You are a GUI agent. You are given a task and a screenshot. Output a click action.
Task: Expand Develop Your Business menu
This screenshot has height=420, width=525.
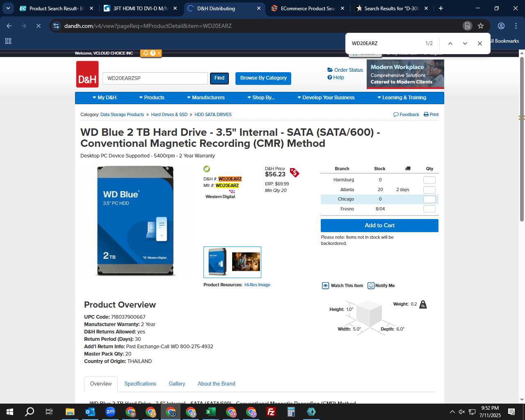[x=326, y=98]
